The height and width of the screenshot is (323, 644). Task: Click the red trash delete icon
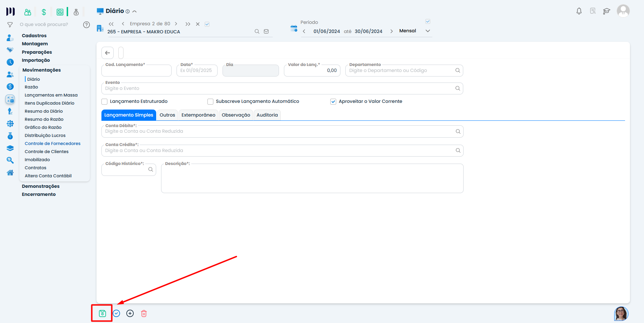point(144,314)
